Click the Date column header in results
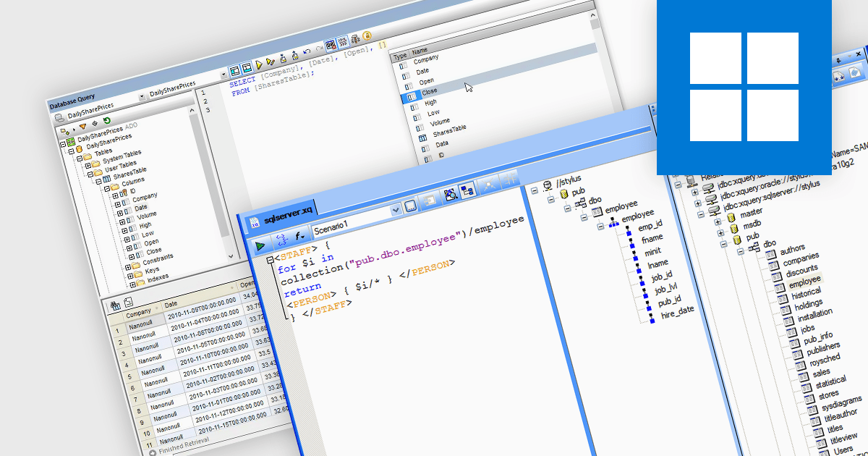The height and width of the screenshot is (456, 868). coord(171,304)
